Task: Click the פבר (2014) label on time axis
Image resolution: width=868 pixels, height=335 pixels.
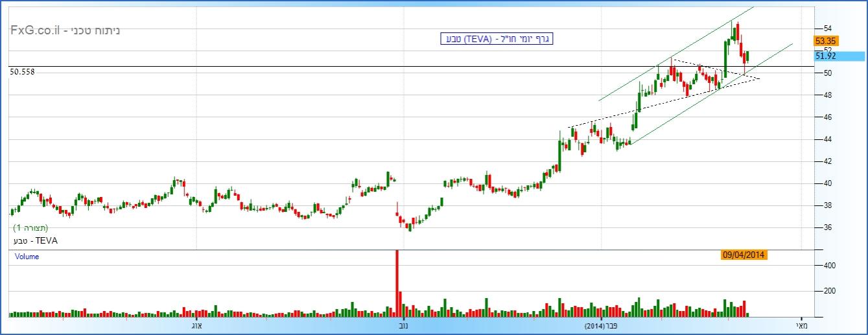Action: (x=602, y=325)
